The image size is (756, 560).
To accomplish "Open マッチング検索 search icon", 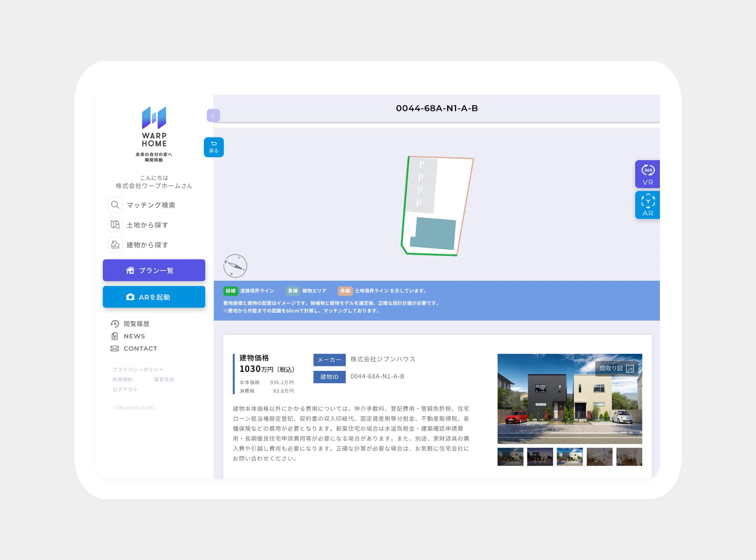I will (x=115, y=205).
